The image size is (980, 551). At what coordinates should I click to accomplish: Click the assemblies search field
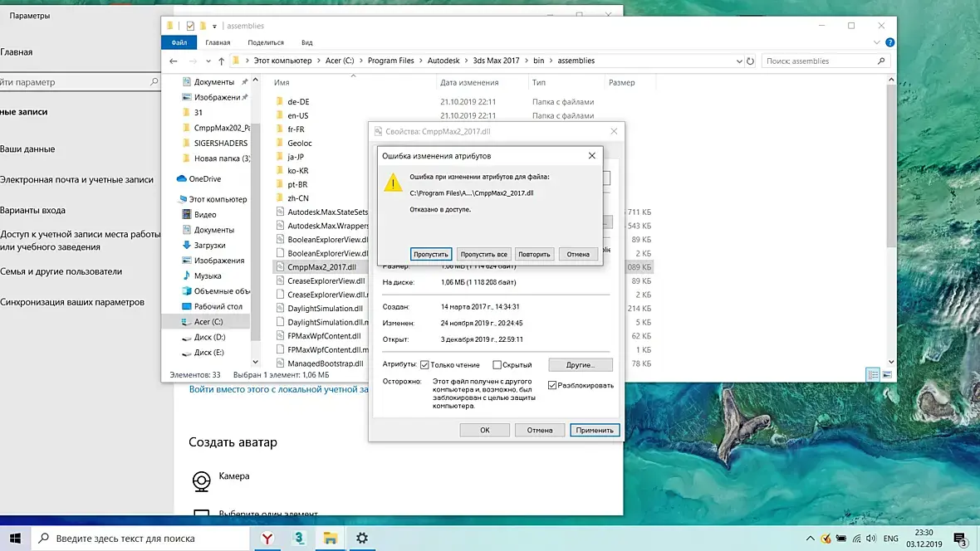(x=819, y=61)
